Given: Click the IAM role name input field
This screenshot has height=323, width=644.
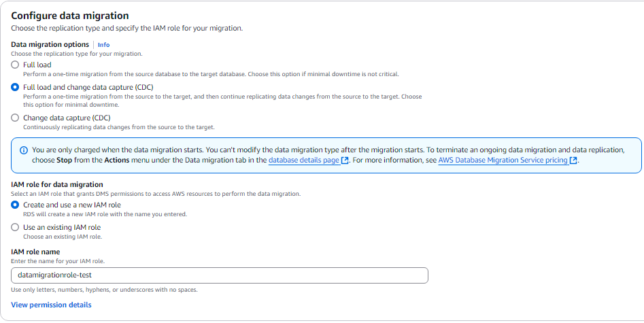Looking at the screenshot, I should [x=220, y=275].
